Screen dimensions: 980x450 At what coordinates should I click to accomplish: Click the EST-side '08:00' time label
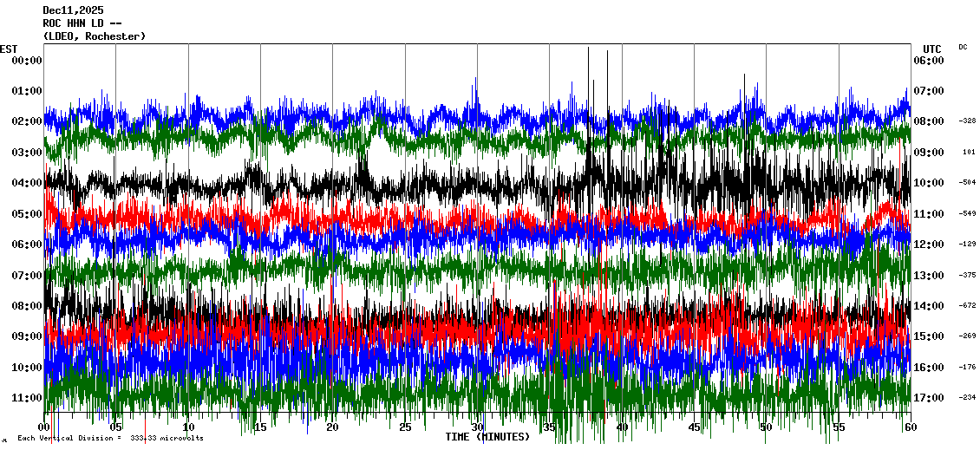click(27, 305)
